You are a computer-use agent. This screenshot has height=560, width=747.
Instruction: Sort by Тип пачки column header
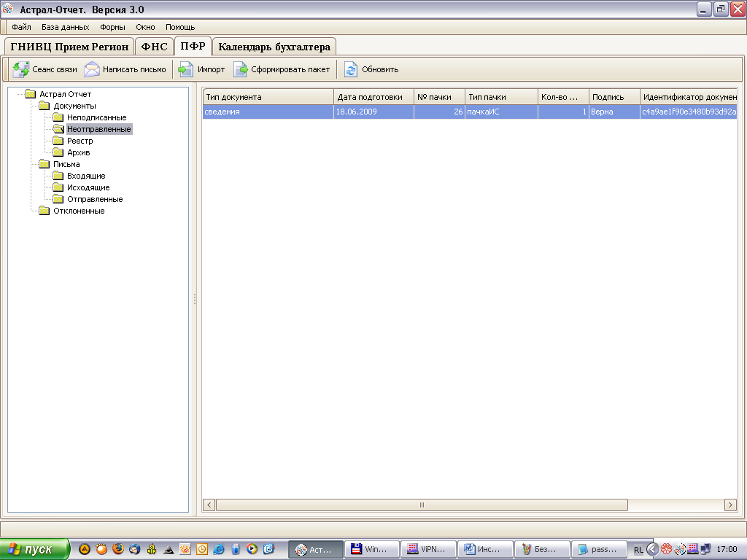501,97
